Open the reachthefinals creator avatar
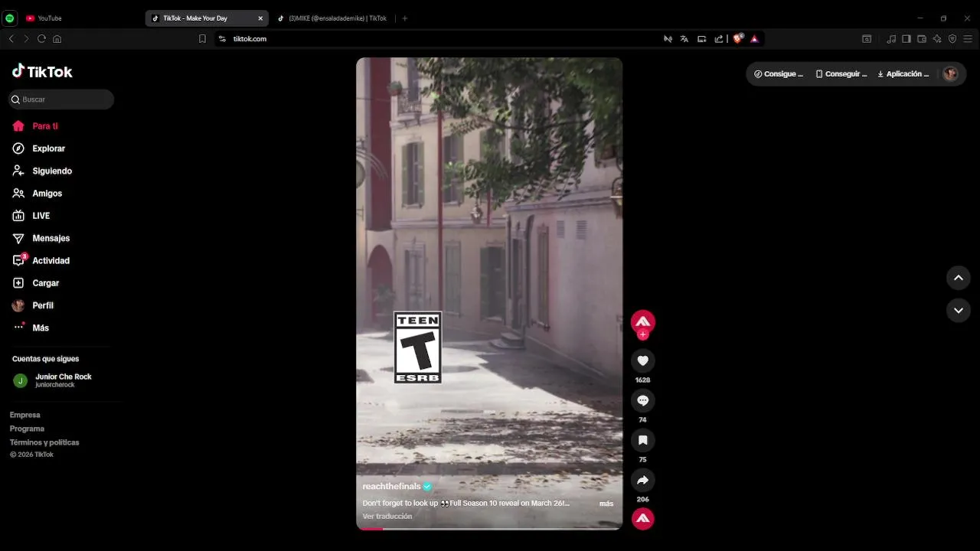Image resolution: width=980 pixels, height=551 pixels. 642,322
